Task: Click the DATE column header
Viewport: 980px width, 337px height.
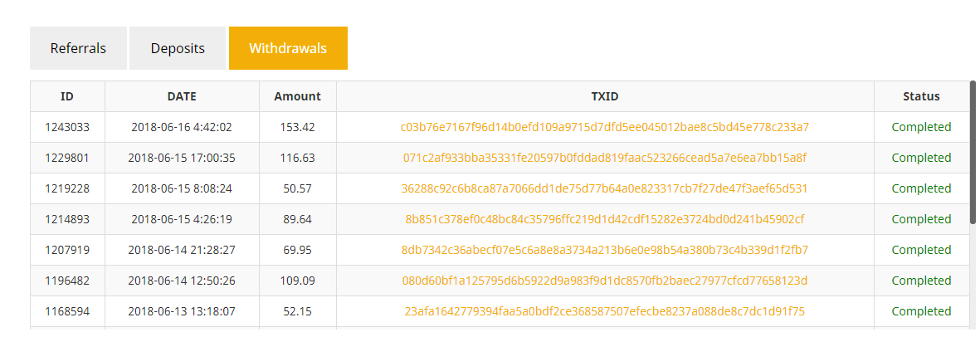Action: [182, 96]
